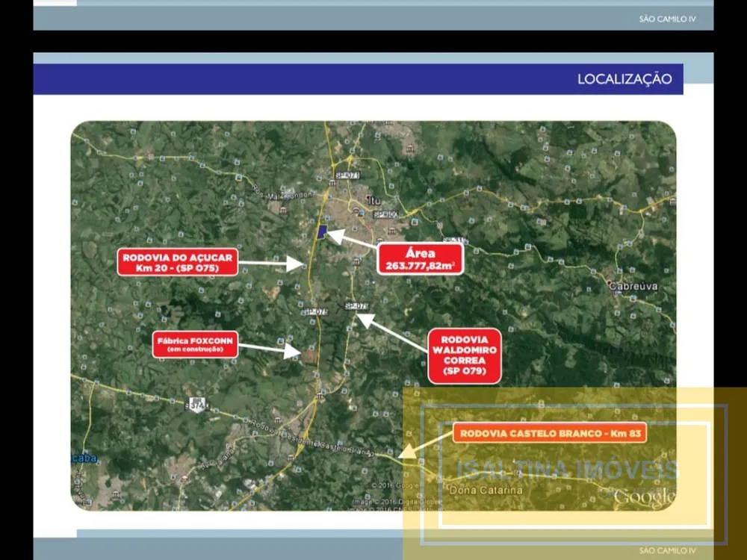
Task: Select the Rodovia Waldomiro Correa SP 079 label
Action: point(465,355)
